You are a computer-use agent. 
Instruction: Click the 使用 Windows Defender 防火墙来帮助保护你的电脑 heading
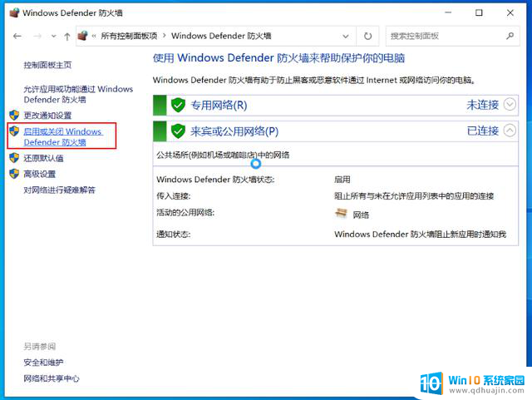[278, 58]
